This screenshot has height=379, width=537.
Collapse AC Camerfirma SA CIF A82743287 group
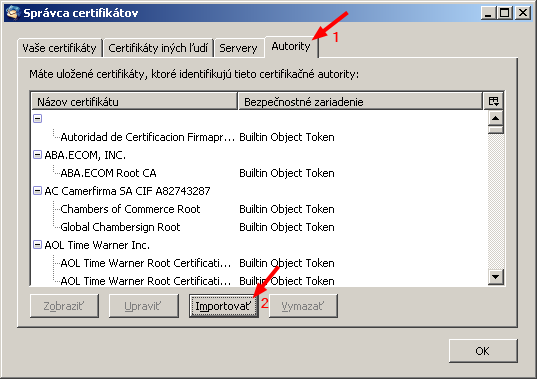(37, 191)
